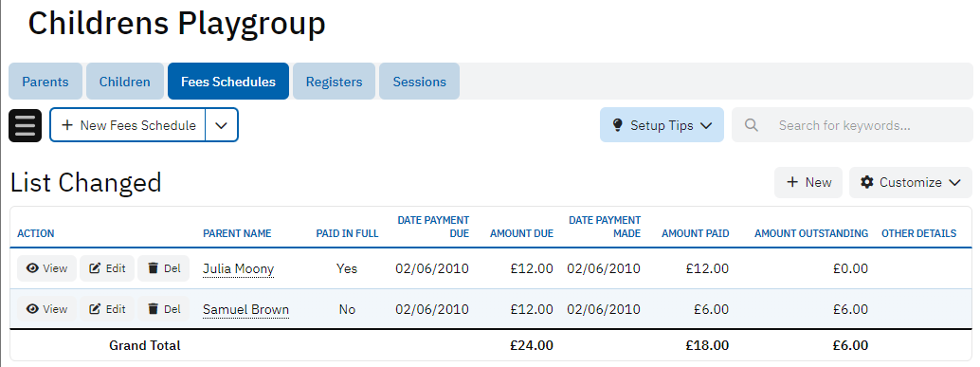Sort by the Amount Outstanding column header
The image size is (980, 367).
pos(811,233)
